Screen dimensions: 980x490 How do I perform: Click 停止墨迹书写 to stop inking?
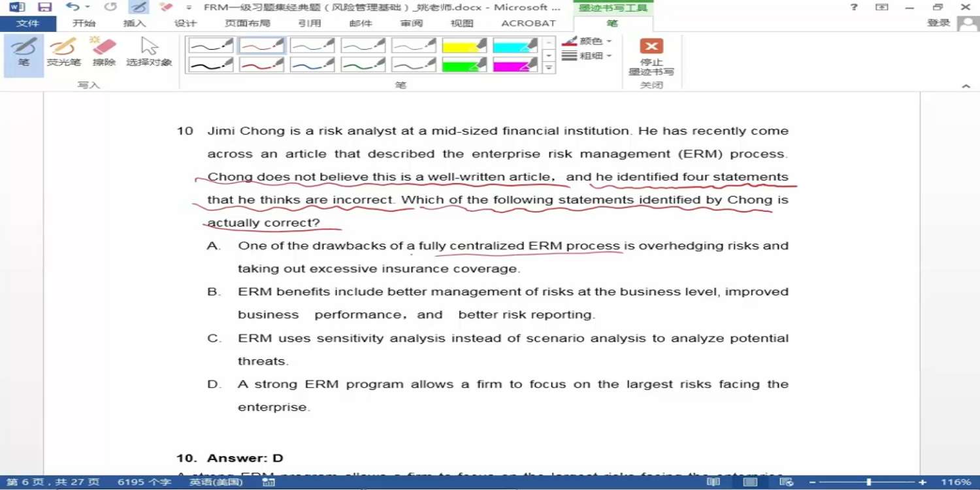(651, 57)
